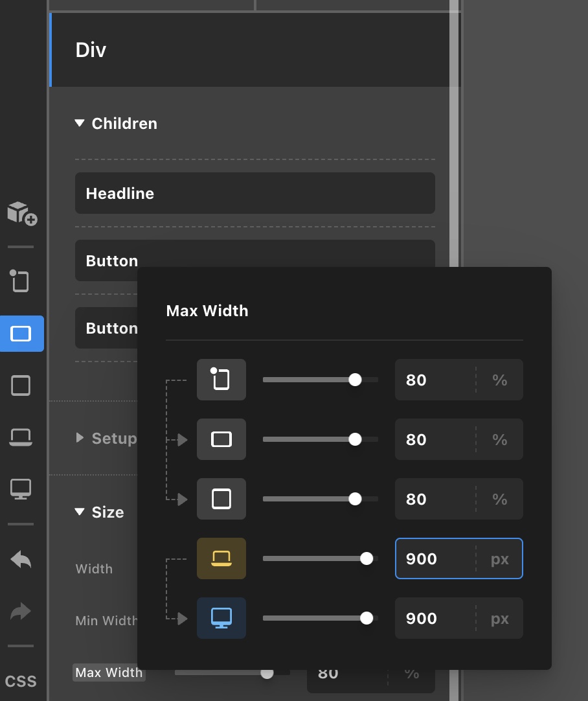Click the redo arrow icon
The height and width of the screenshot is (701, 588).
pyautogui.click(x=21, y=611)
